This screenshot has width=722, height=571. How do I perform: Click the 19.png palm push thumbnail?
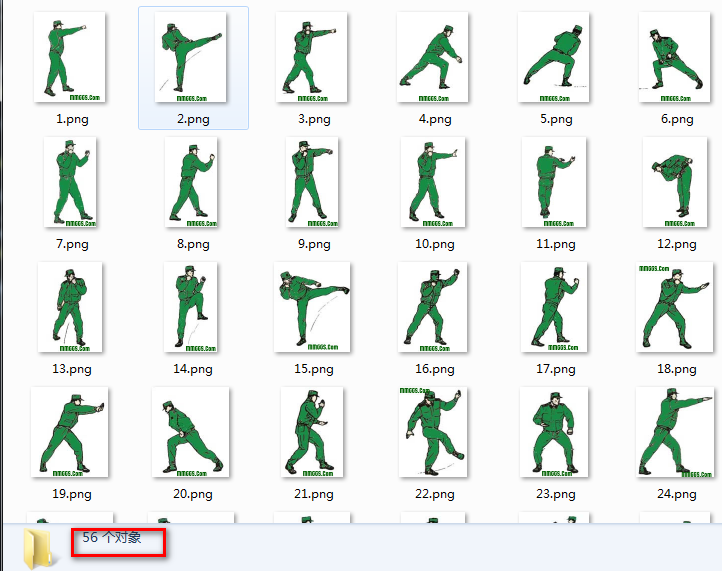click(x=70, y=432)
